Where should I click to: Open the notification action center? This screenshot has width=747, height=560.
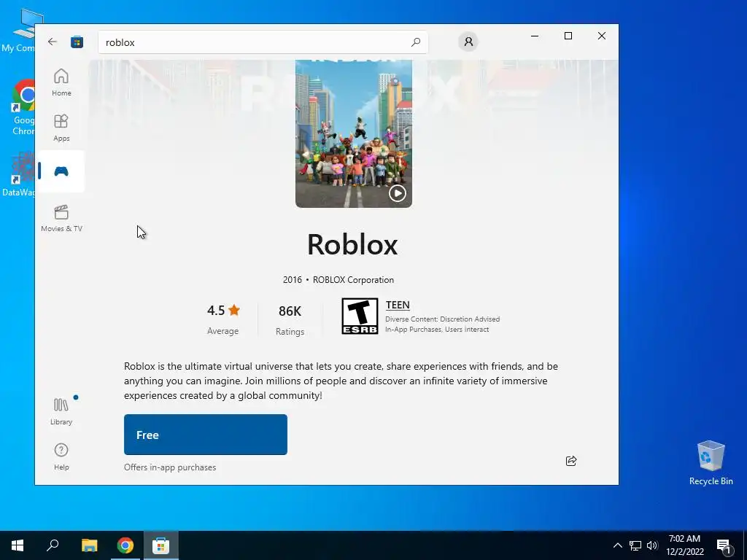pos(724,545)
